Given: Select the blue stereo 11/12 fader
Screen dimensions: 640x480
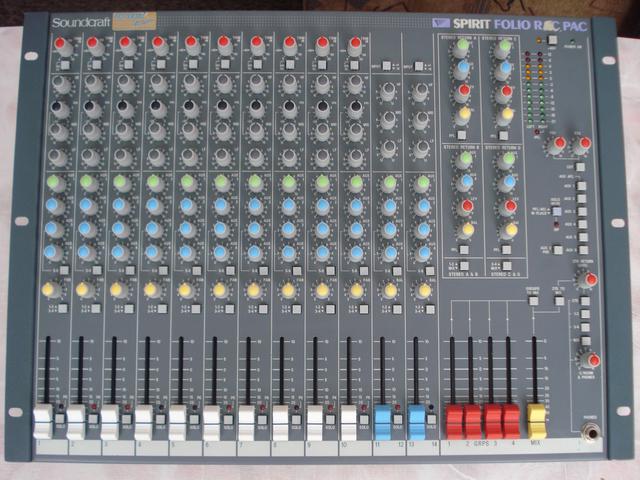Looking at the screenshot, I should click(384, 418).
